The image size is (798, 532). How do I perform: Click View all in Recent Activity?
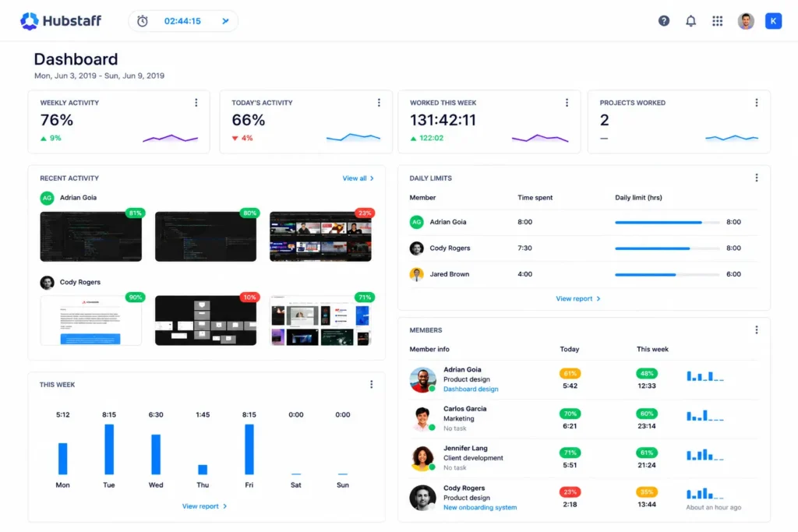(358, 178)
